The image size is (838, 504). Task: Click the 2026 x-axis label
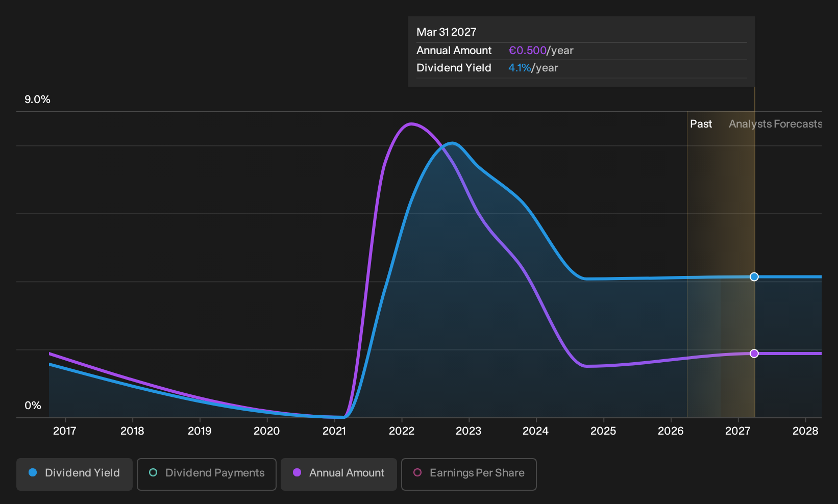(x=671, y=431)
